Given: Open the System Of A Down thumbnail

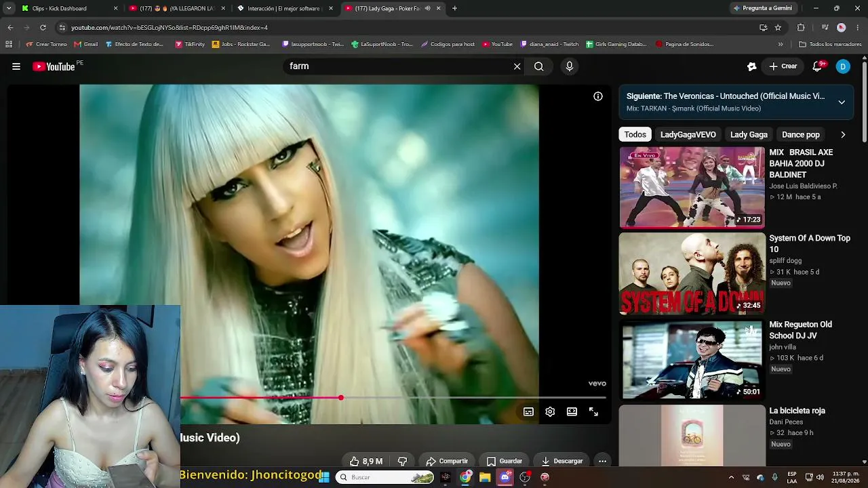Looking at the screenshot, I should (692, 274).
